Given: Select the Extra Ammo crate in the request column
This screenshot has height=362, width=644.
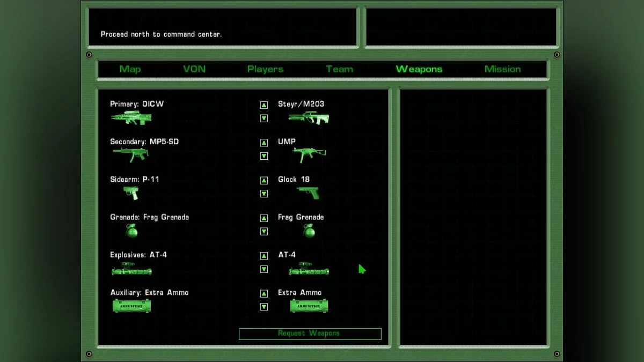Looking at the screenshot, I should [x=309, y=306].
